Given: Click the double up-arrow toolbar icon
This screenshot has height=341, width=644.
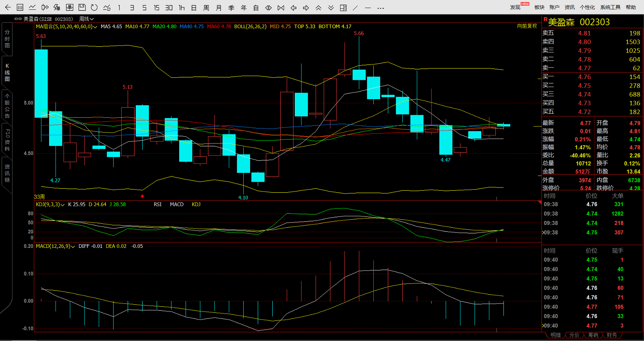Looking at the screenshot, I should tap(318, 8).
